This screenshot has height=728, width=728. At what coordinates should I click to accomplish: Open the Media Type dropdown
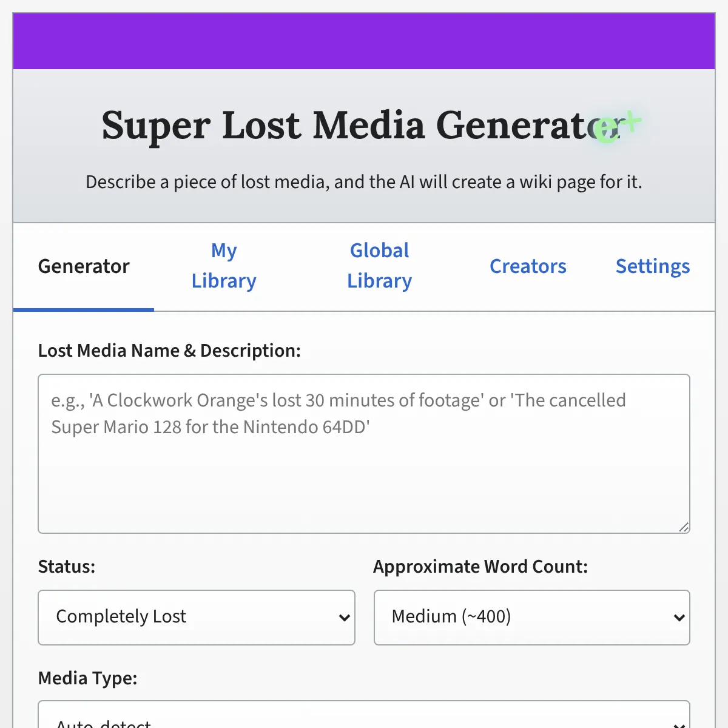coord(363,719)
